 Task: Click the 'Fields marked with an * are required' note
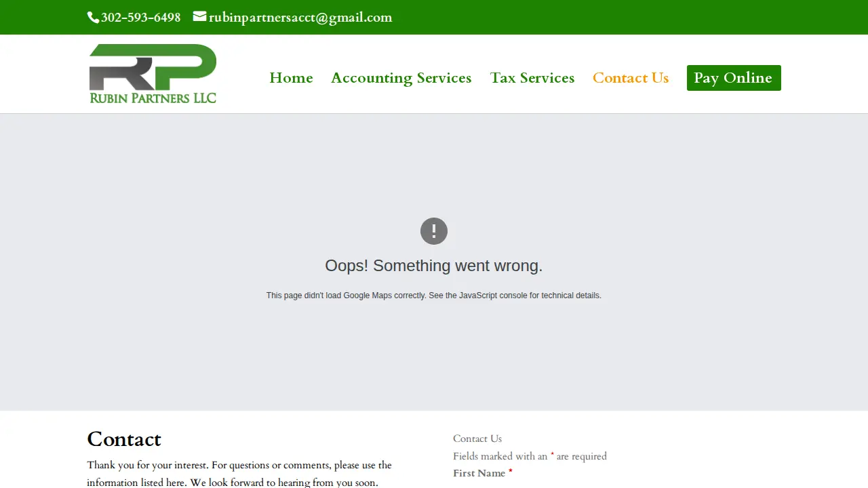coord(530,456)
